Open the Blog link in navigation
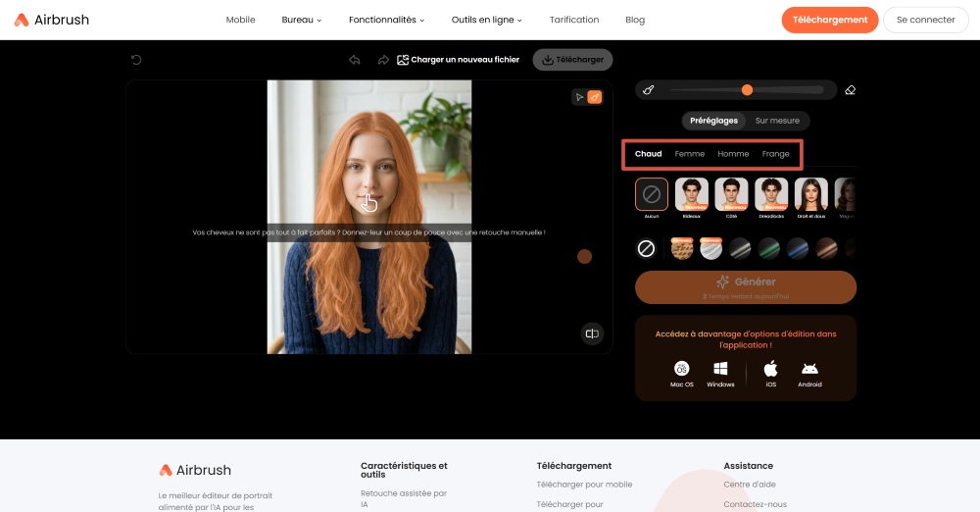The width and height of the screenshot is (980, 512). [635, 20]
